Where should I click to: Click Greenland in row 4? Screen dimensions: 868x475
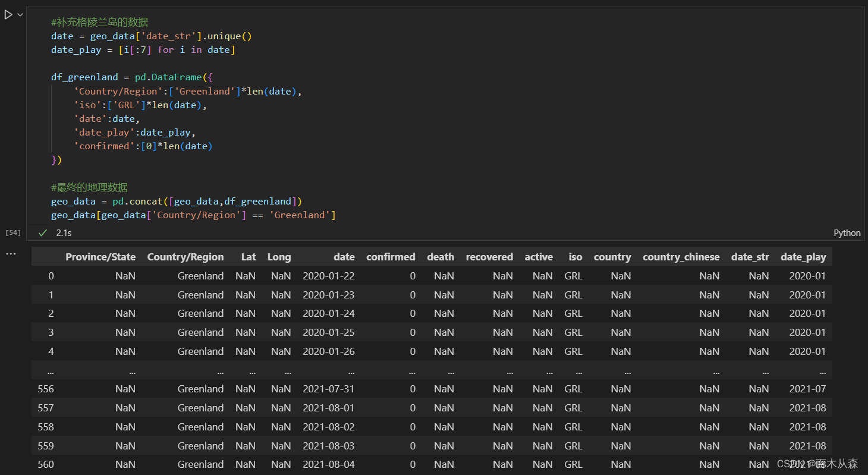[200, 351]
